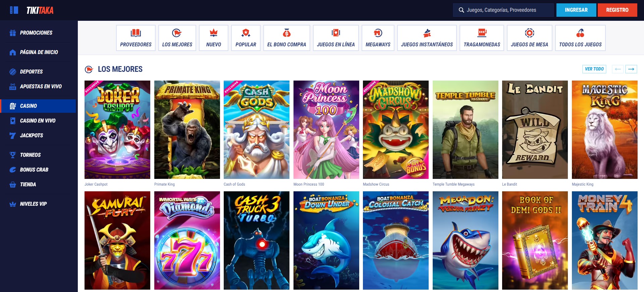Viewport: 644px width, 292px height.
Task: Focus the games search input field
Action: tap(503, 10)
